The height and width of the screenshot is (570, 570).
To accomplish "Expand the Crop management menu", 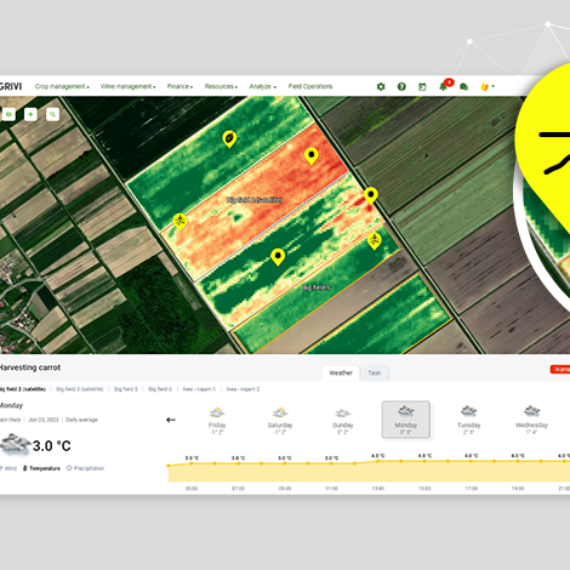I will pos(62,87).
